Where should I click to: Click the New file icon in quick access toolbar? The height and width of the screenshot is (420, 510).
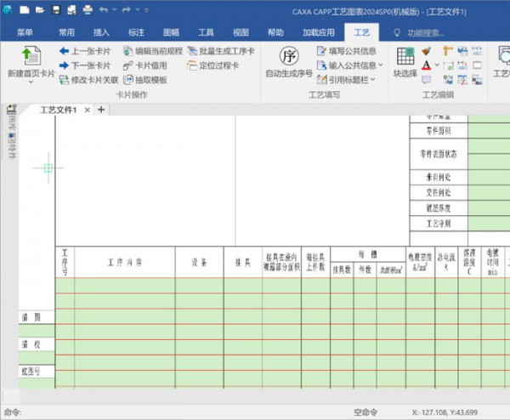pyautogui.click(x=25, y=10)
